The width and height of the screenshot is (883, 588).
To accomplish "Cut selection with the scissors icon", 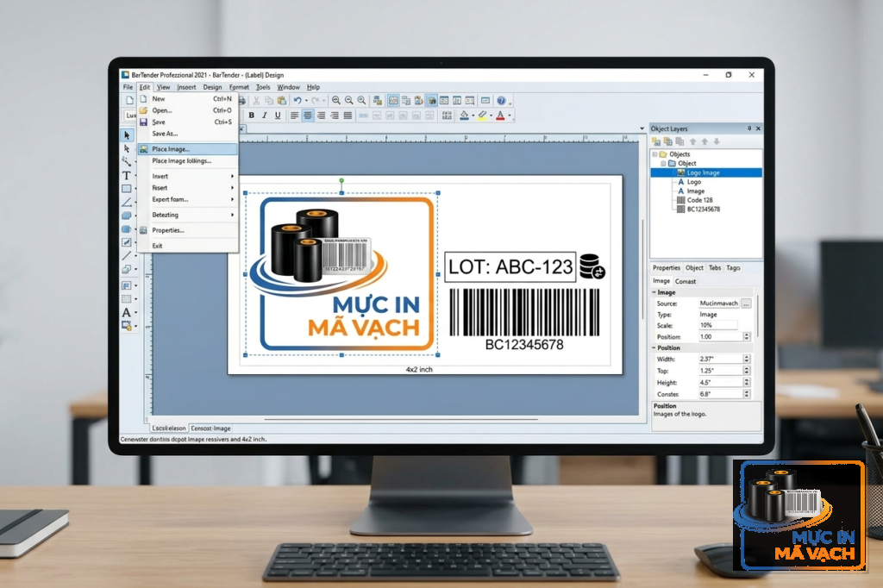I will (256, 101).
